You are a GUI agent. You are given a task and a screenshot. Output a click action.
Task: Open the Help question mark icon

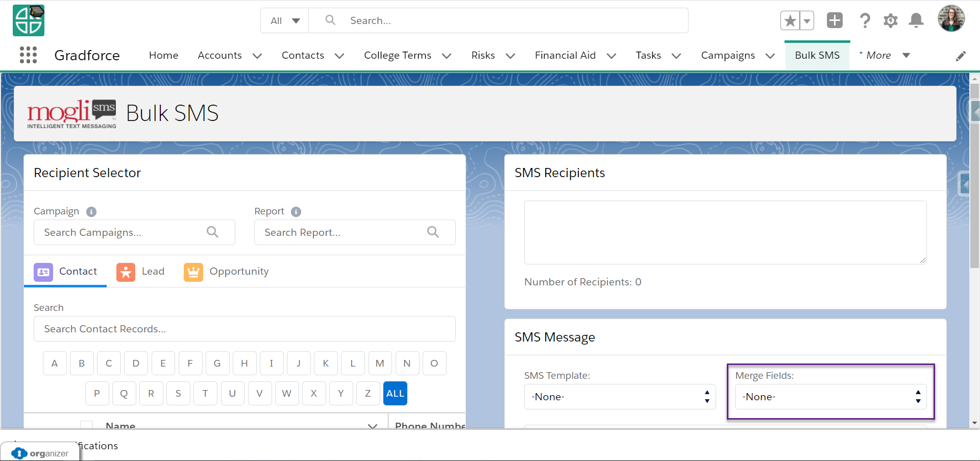tap(865, 20)
